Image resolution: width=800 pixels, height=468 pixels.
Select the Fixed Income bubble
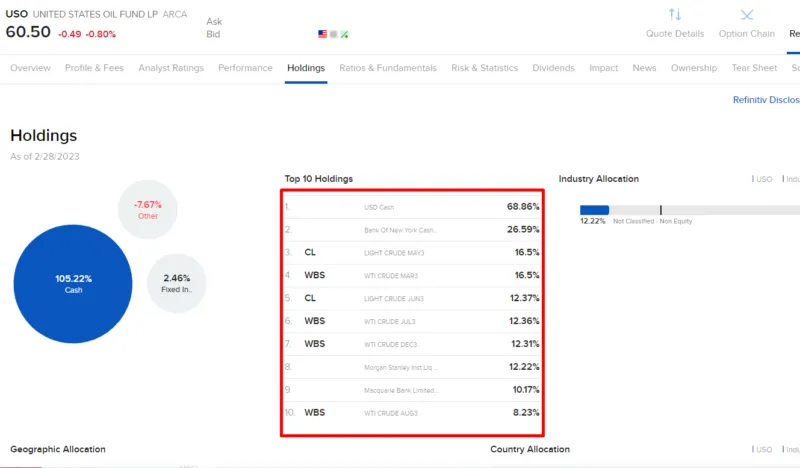pos(176,283)
